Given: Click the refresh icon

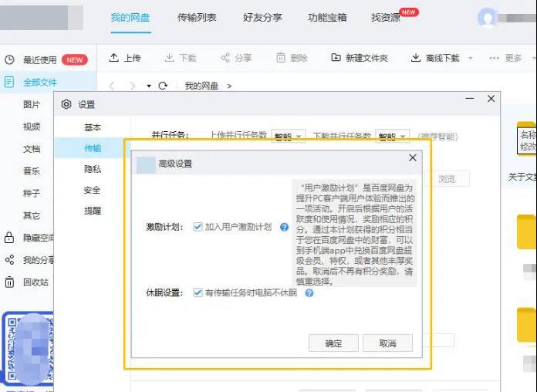Looking at the screenshot, I should (163, 86).
